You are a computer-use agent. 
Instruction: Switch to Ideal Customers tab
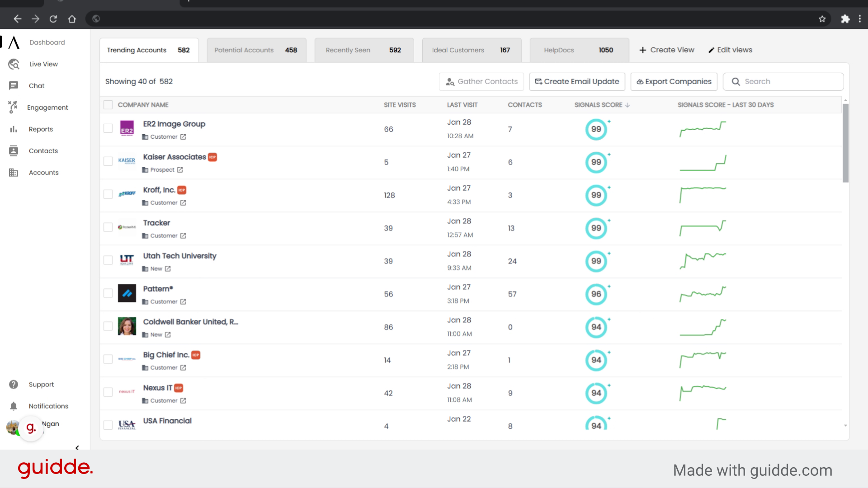point(472,50)
